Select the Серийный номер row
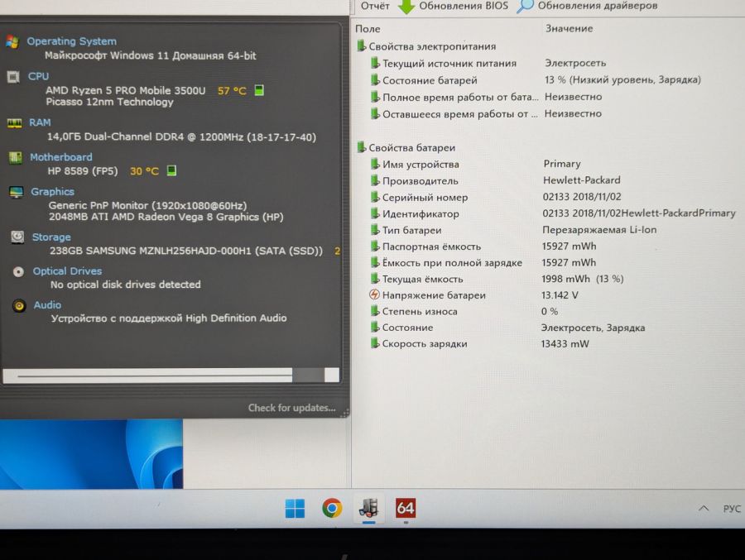Screen dimensions: 745x560 (496, 197)
